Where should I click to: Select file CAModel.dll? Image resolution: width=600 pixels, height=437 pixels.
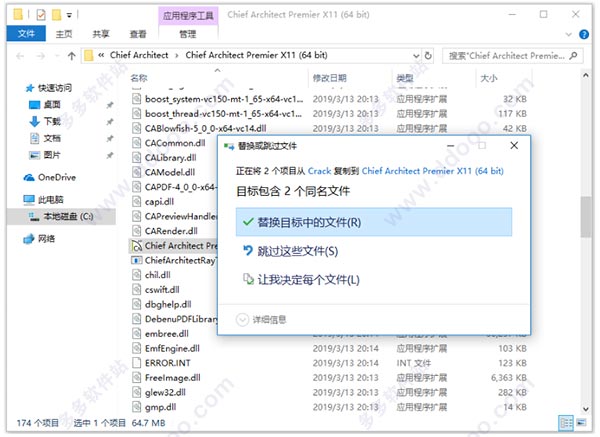point(170,172)
